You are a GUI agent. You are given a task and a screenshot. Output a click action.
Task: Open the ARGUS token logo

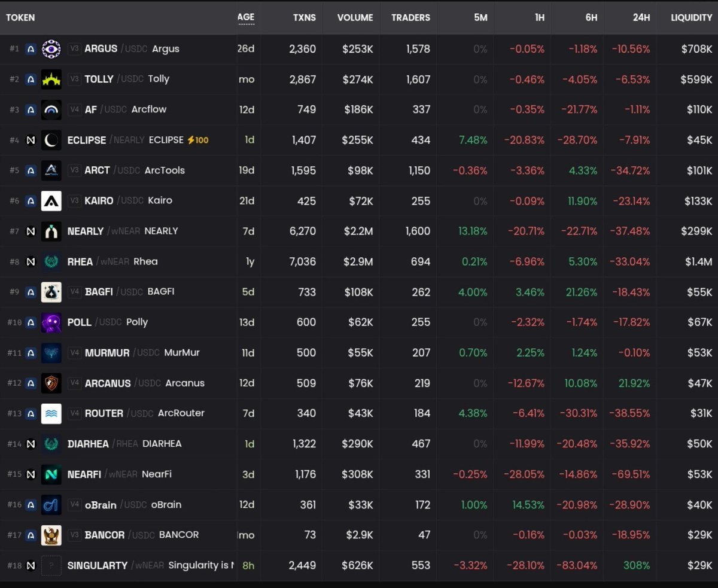[51, 48]
